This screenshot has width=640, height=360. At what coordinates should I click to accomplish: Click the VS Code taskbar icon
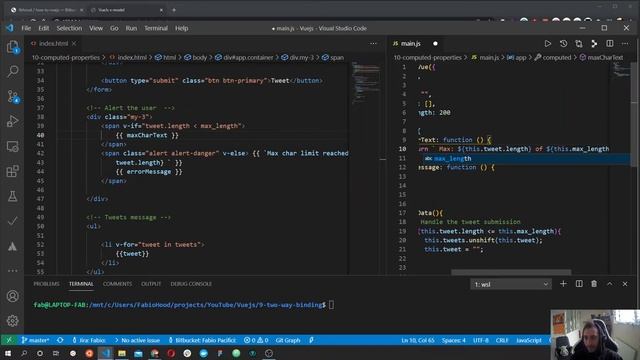coord(106,353)
